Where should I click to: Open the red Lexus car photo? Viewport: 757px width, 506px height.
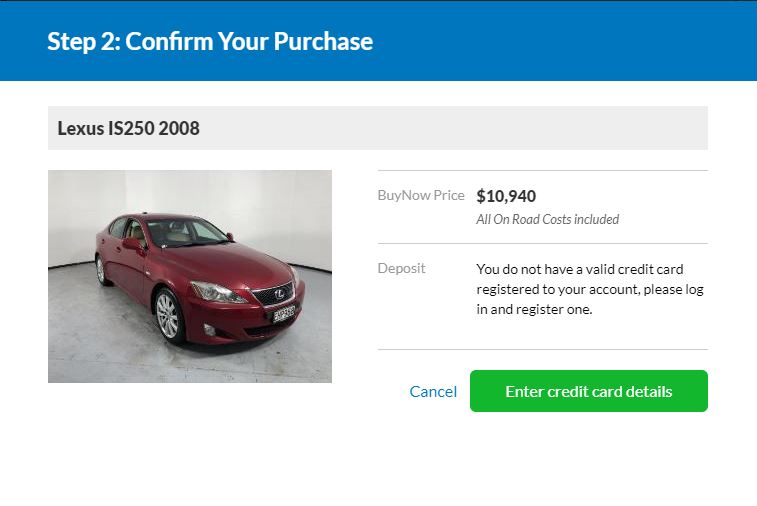[190, 276]
